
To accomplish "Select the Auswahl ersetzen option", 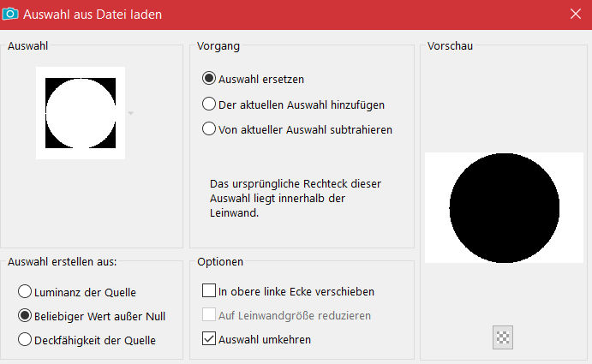I will click(x=208, y=79).
